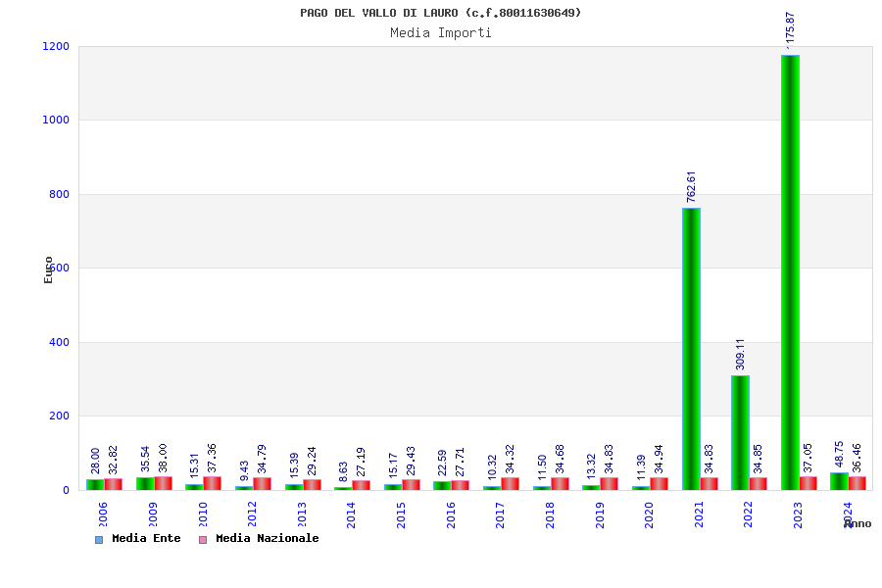Click the 37.05 value label for 2023
The width and height of the screenshot is (882, 588).
[x=808, y=458]
